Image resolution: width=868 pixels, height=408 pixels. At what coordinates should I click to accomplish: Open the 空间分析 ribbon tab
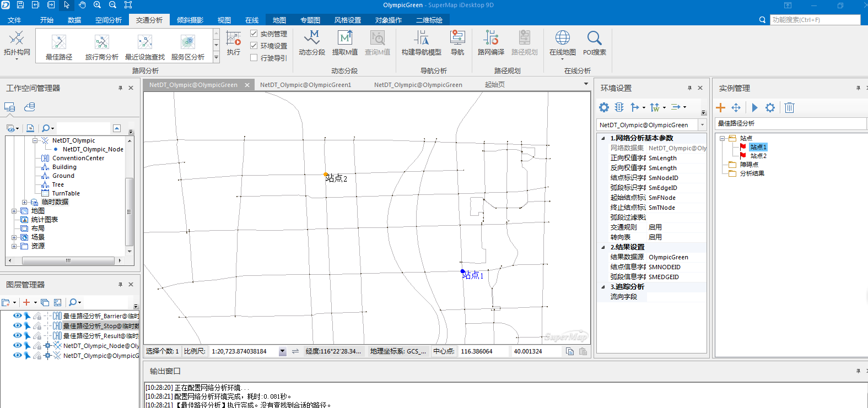(x=109, y=20)
